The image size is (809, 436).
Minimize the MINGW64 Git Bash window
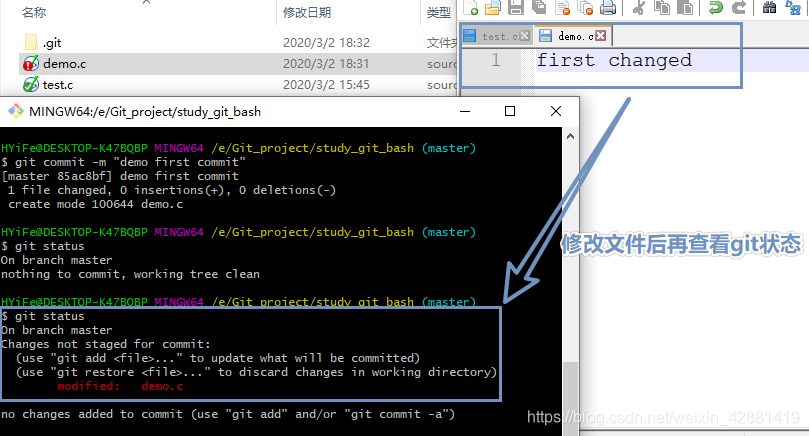click(x=465, y=111)
